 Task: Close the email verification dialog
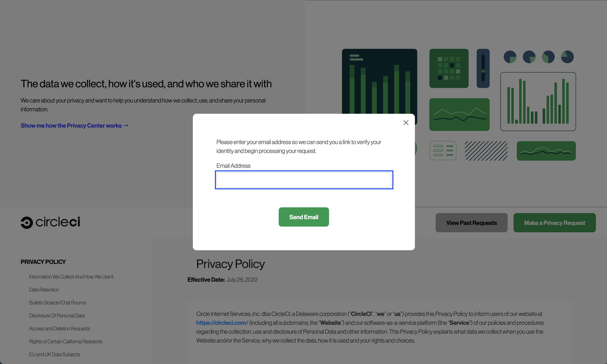[406, 123]
